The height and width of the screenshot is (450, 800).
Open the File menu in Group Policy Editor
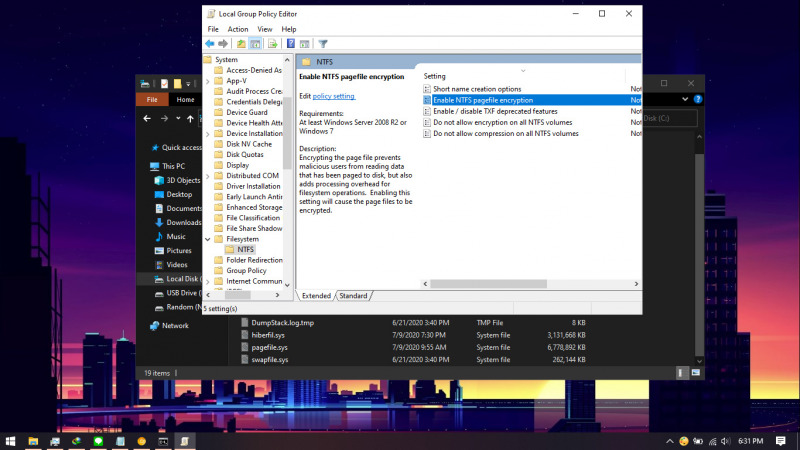[213, 30]
